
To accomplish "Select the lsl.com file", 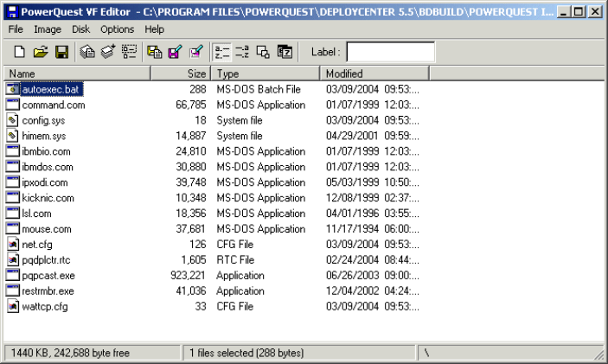I will click(36, 214).
